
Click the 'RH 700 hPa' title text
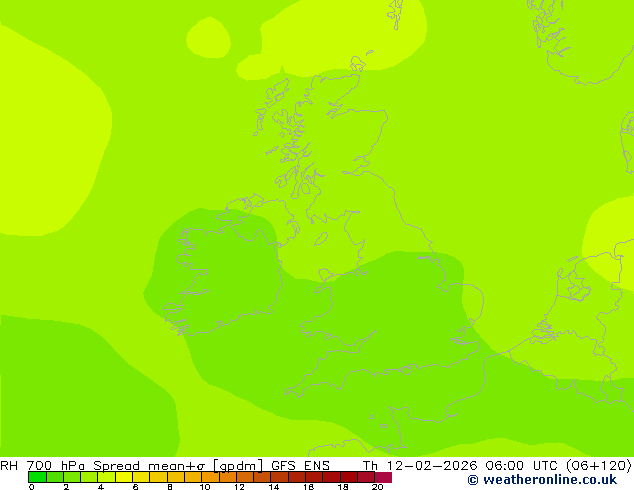tap(42, 466)
